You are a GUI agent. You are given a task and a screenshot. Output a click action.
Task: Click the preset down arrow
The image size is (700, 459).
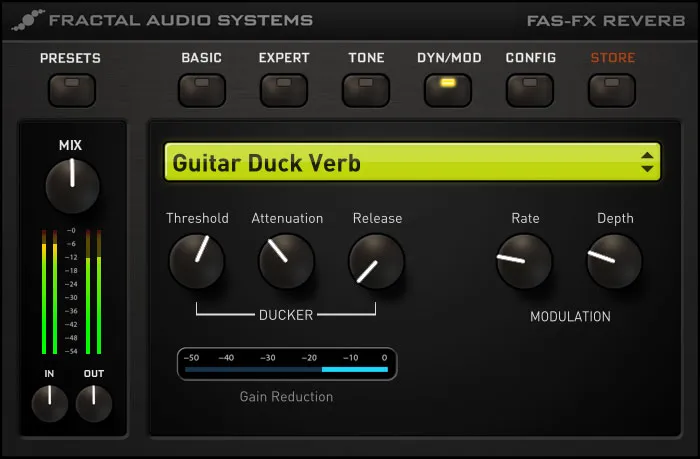point(647,169)
